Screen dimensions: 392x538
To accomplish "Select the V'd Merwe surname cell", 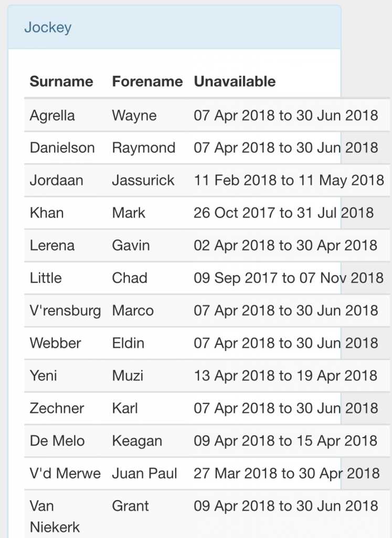I will click(x=66, y=473).
